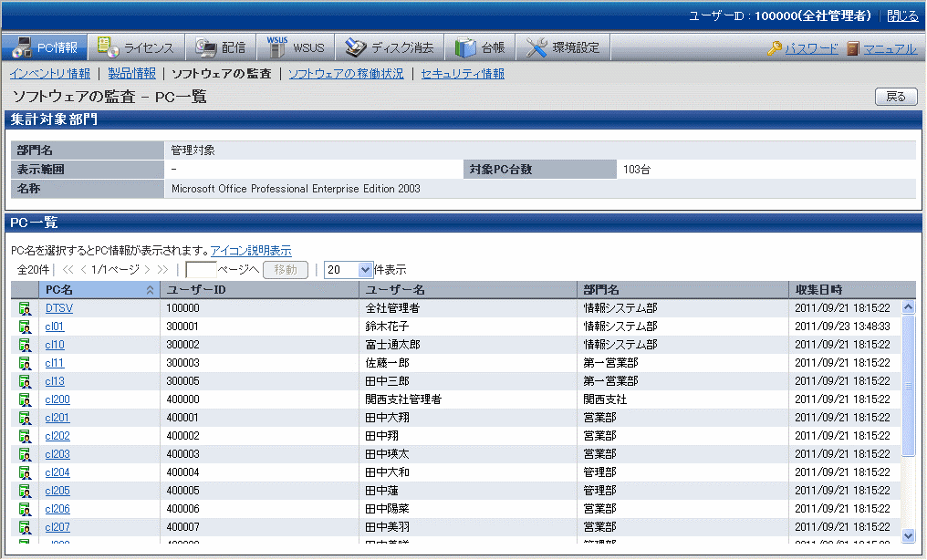Sort using PC名 column sort arrow
This screenshot has height=560, width=927.
(x=150, y=290)
